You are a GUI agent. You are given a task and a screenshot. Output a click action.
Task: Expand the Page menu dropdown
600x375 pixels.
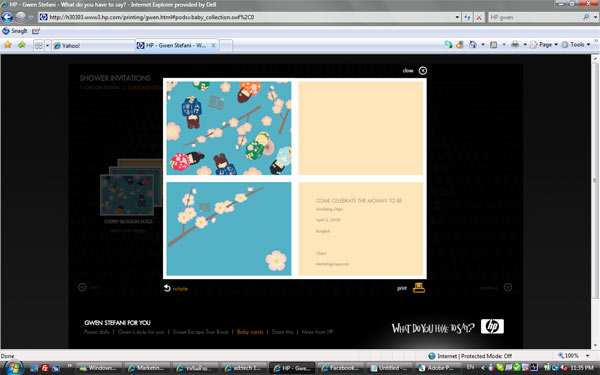point(556,45)
